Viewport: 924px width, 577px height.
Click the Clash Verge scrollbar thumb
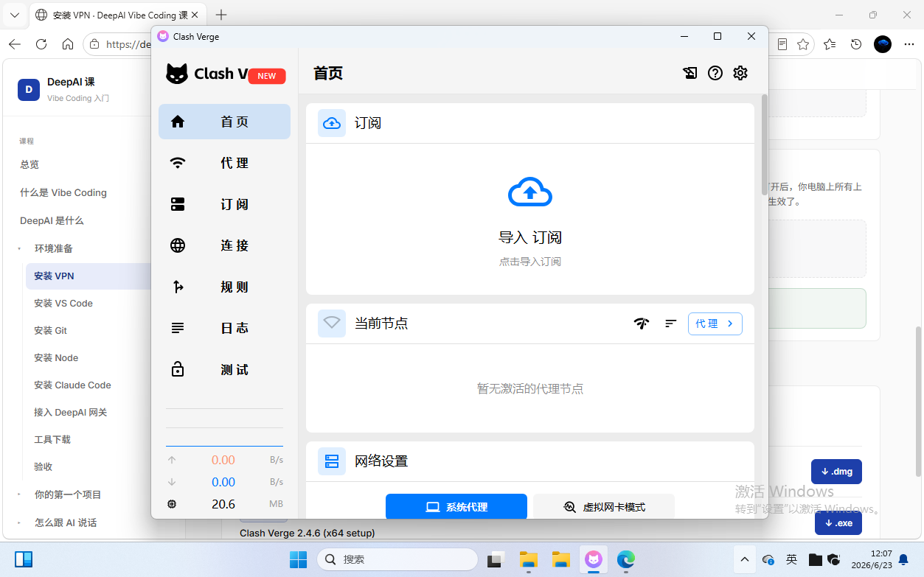pos(764,144)
